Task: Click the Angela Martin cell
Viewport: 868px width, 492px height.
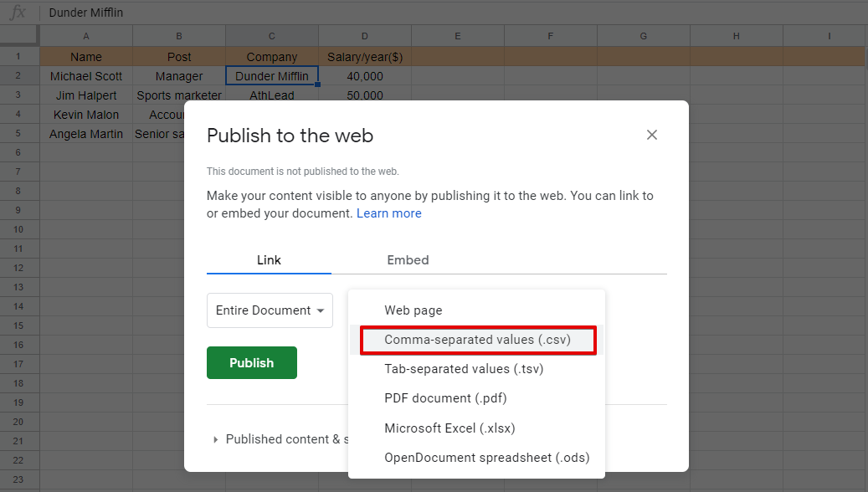Action: 86,134
